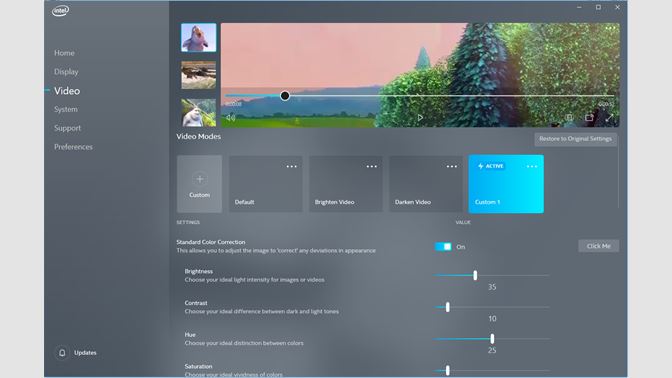
Task: Click the cast-to-device icon in the preview
Action: [589, 117]
